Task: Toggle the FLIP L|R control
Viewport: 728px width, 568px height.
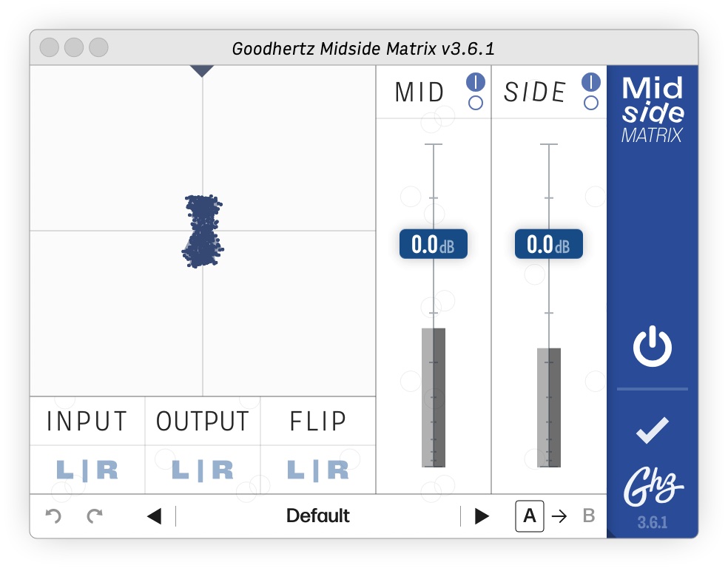Action: pyautogui.click(x=317, y=470)
